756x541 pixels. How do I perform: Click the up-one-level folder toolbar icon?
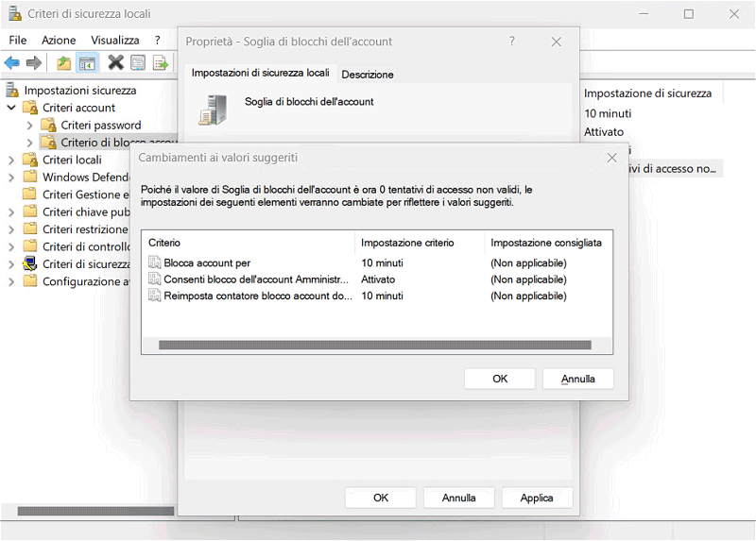pos(63,62)
